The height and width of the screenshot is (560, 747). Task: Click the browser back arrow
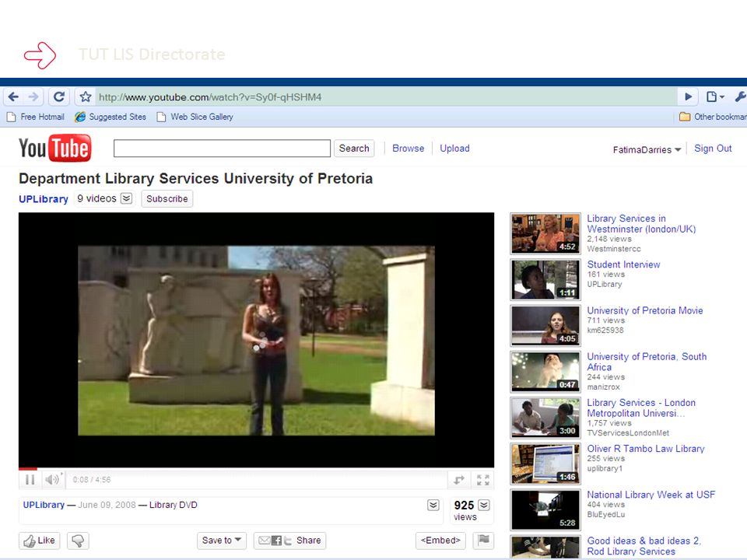pyautogui.click(x=13, y=97)
